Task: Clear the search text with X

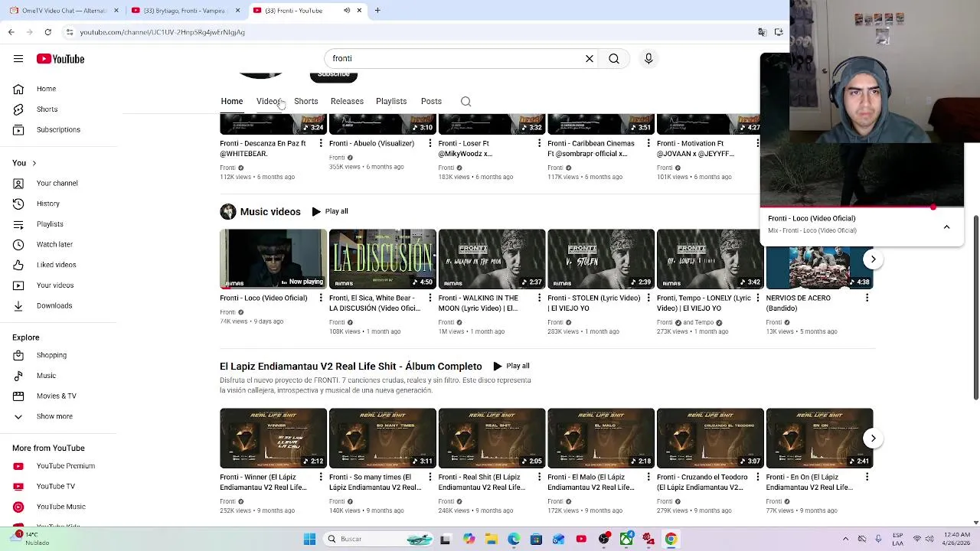Action: coord(590,59)
